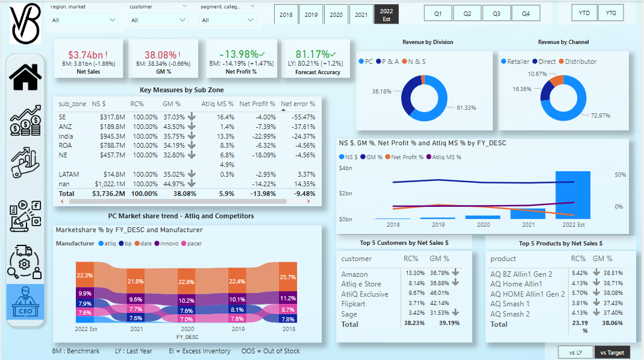The width and height of the screenshot is (644, 360).
Task: Click the VB logo in corner
Action: (25, 22)
